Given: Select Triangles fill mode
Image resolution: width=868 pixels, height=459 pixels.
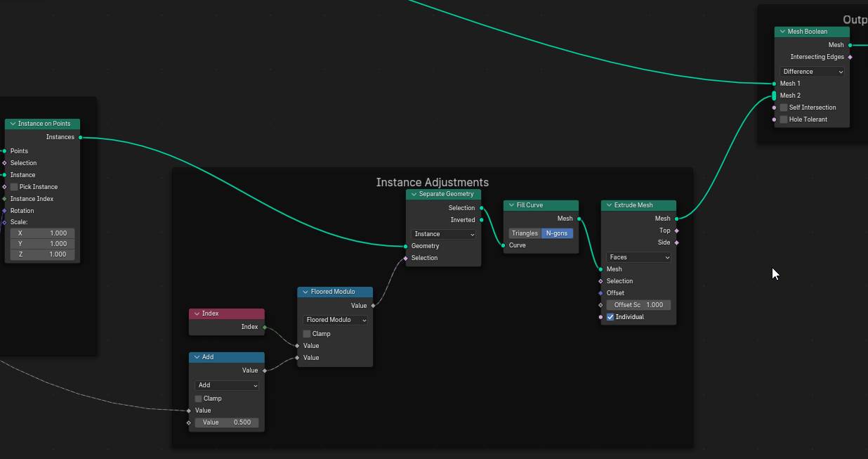Looking at the screenshot, I should click(525, 233).
